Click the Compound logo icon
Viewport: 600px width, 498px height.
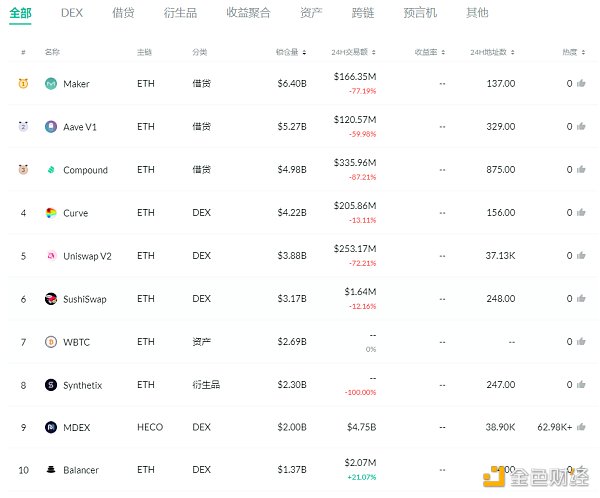[x=51, y=170]
